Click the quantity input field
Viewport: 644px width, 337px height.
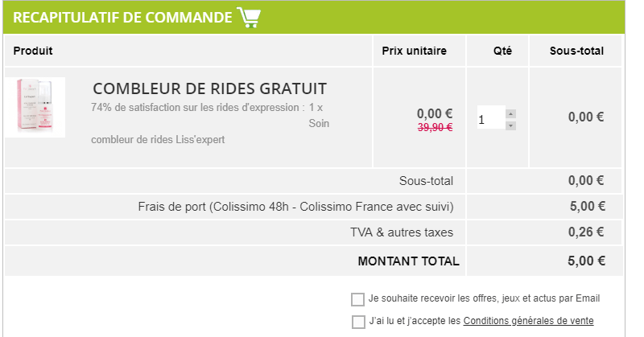click(x=490, y=118)
